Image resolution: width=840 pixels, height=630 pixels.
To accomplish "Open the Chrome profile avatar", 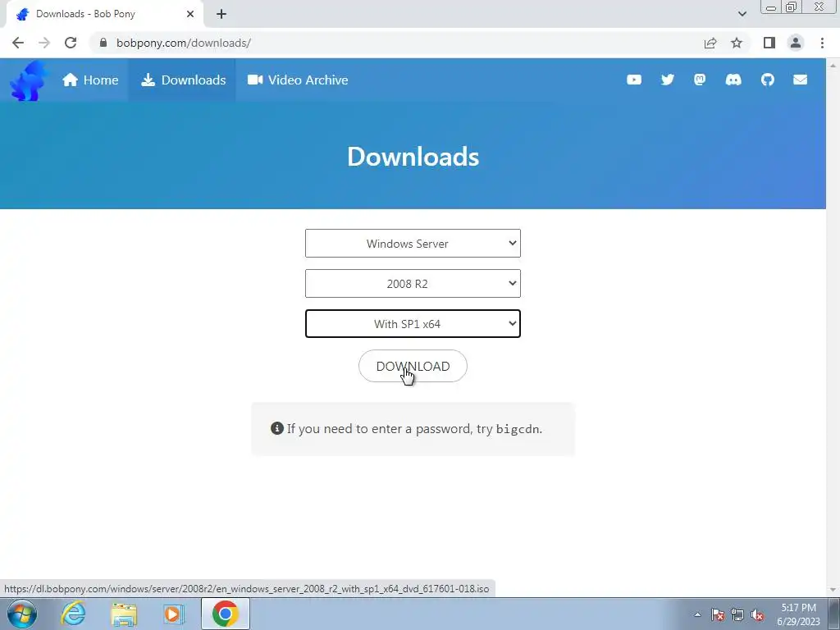I will coord(796,43).
